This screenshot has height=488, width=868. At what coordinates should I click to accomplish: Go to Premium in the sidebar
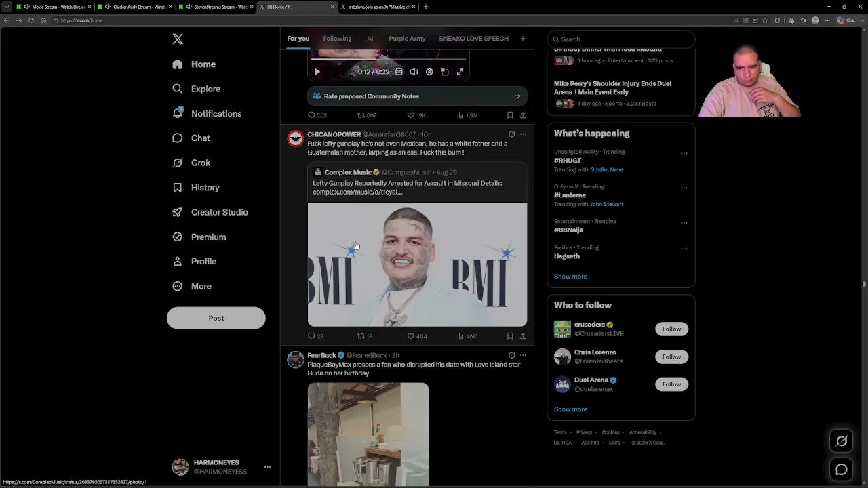pyautogui.click(x=199, y=237)
